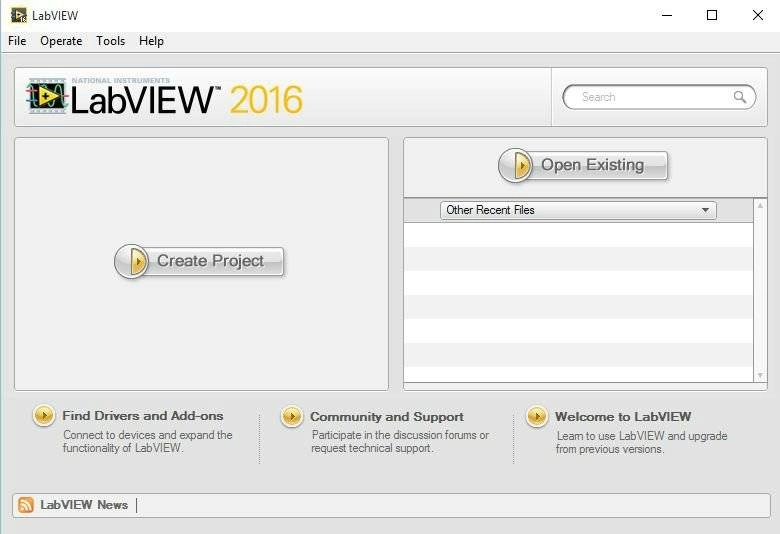Expand the Other Recent Files dropdown
The image size is (780, 534).
(x=578, y=210)
